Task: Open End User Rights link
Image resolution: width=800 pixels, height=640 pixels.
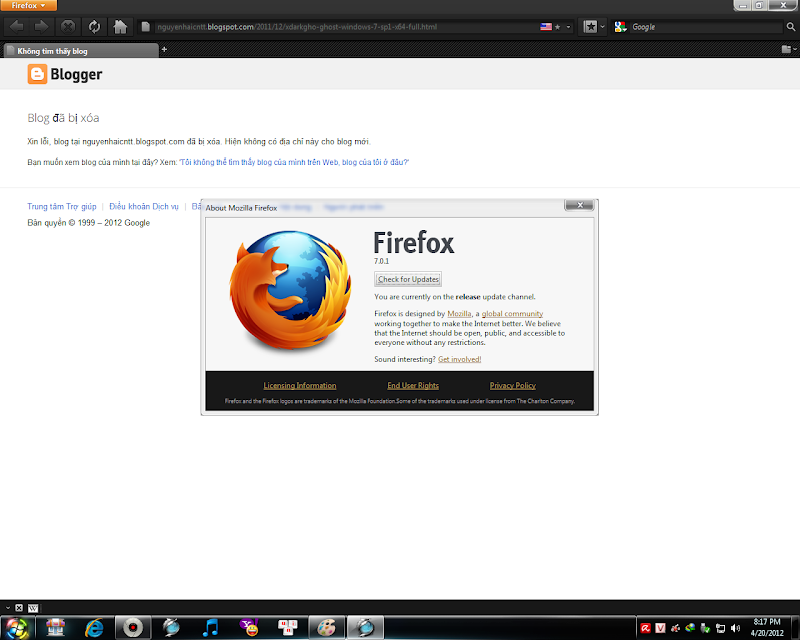Action: [x=413, y=385]
